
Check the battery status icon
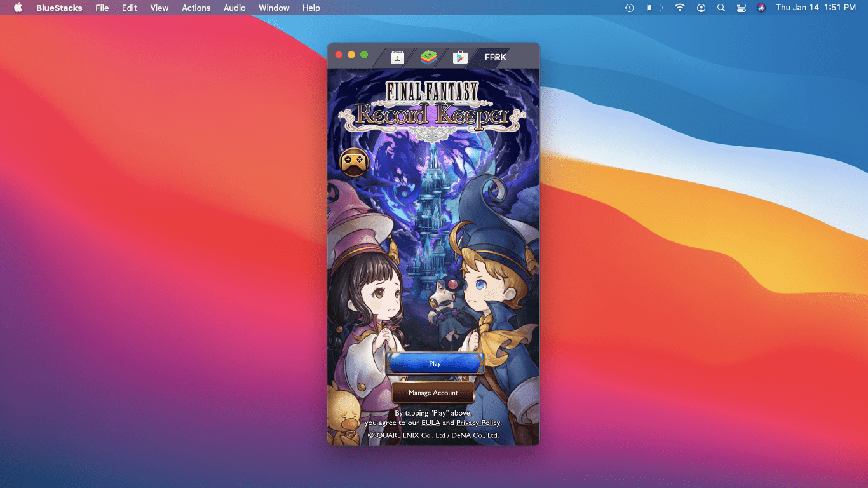click(654, 8)
